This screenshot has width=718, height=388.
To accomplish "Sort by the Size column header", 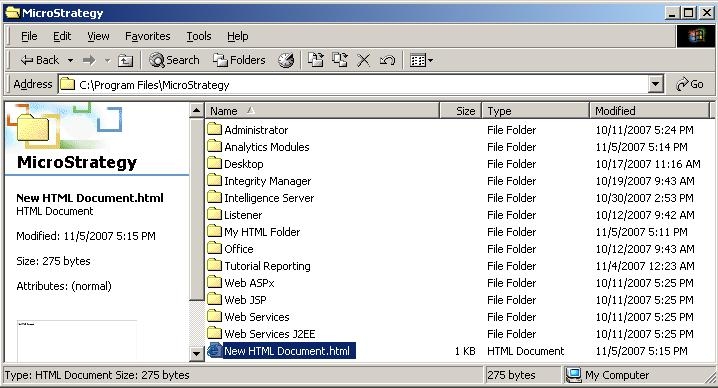I will pyautogui.click(x=461, y=111).
